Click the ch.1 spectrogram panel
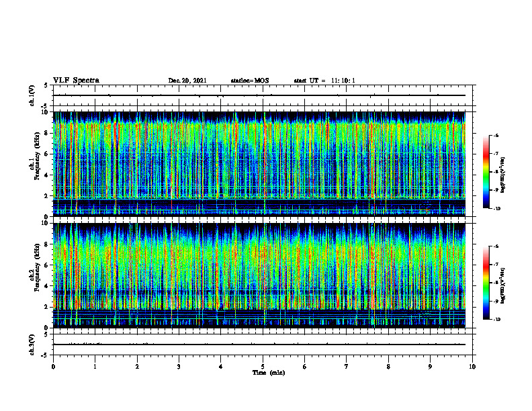Image resolution: width=532 pixels, height=411 pixels. tap(259, 164)
